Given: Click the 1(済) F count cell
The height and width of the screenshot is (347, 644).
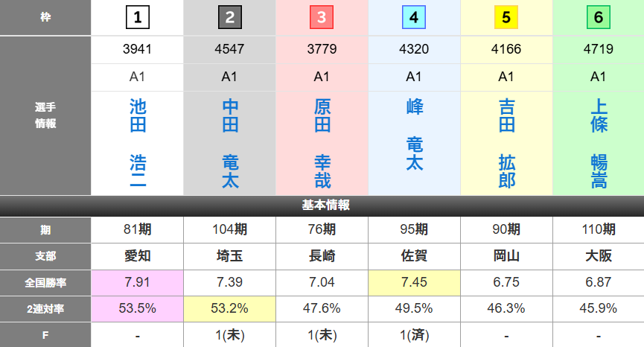Looking at the screenshot, I should (x=414, y=335).
